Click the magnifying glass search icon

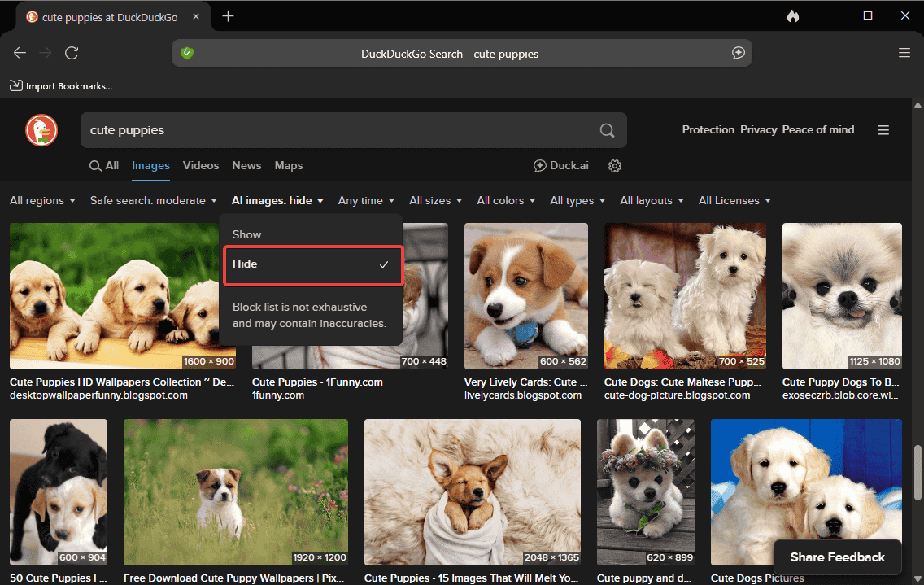tap(607, 130)
